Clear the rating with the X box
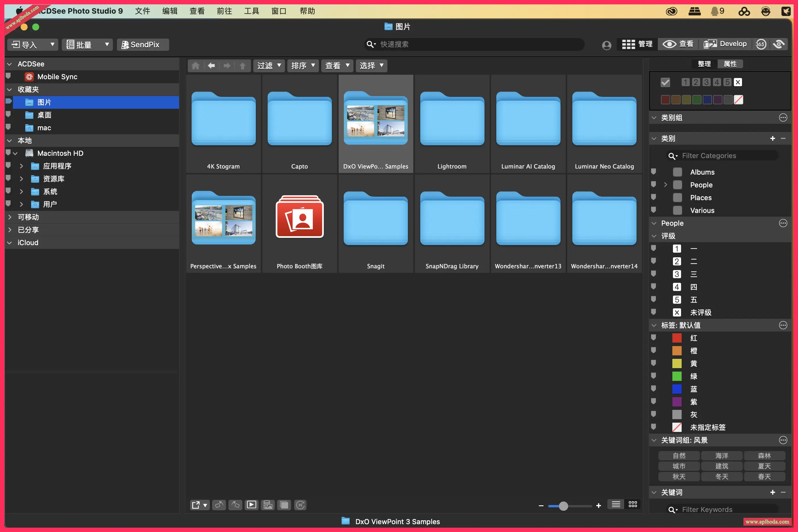The image size is (798, 532). pos(738,82)
